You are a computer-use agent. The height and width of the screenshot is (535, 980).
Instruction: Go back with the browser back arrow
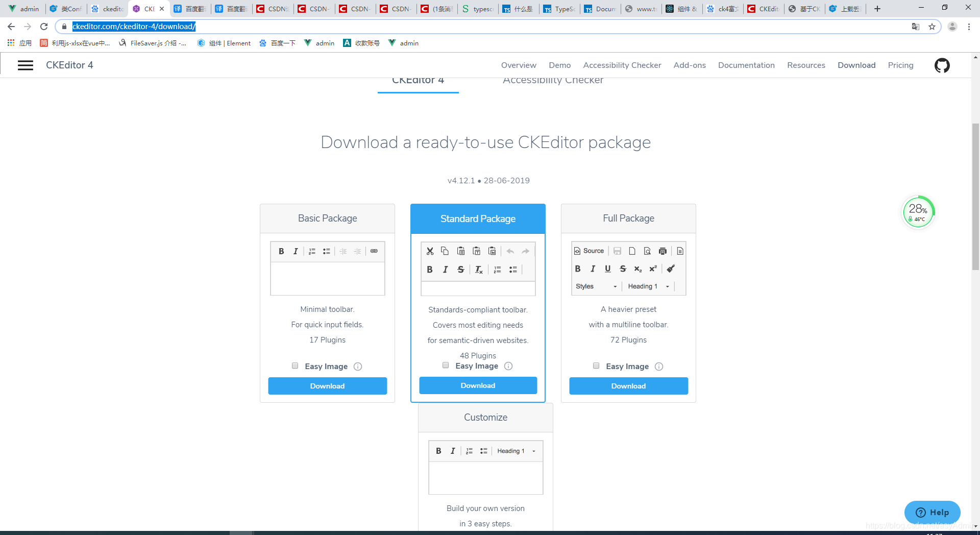pos(11,27)
